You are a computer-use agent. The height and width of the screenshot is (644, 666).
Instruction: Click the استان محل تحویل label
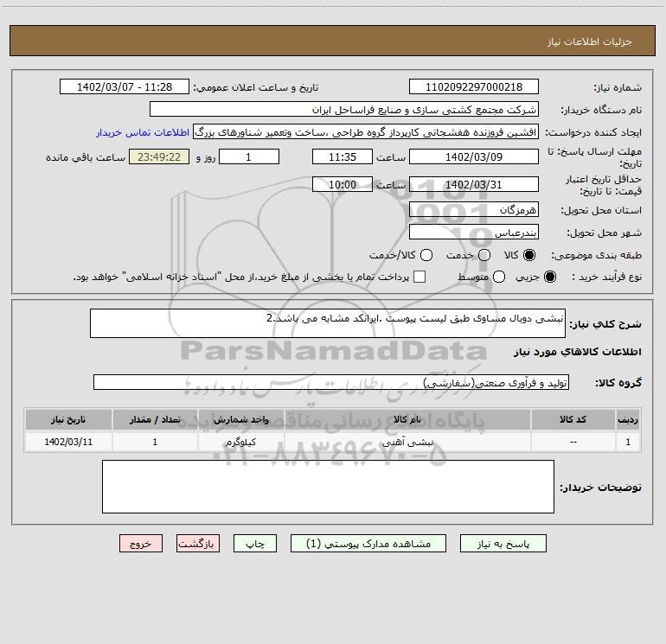pyautogui.click(x=601, y=210)
